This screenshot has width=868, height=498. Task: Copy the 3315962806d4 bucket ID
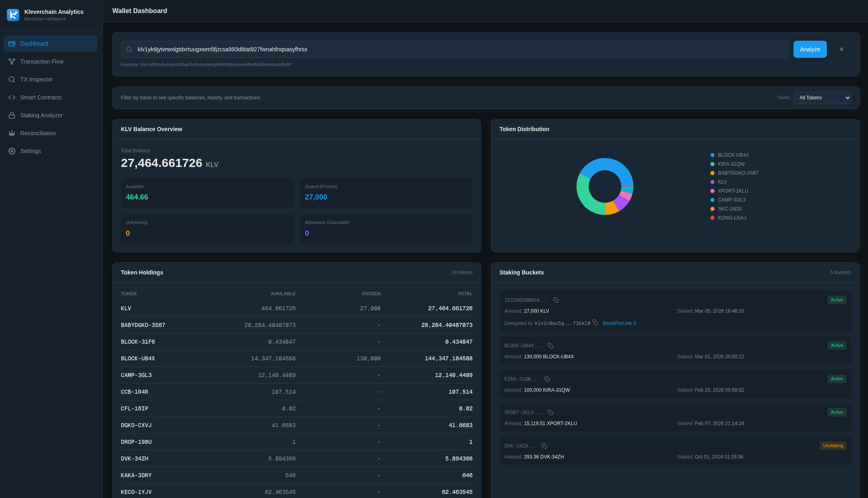(557, 300)
